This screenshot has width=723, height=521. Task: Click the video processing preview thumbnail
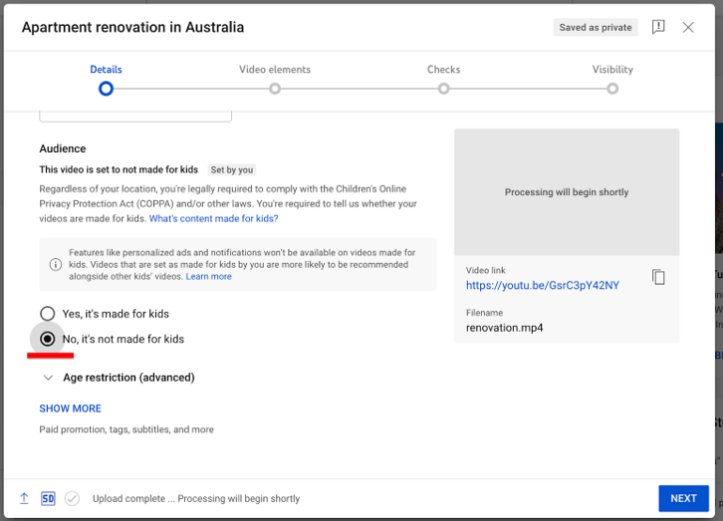566,192
